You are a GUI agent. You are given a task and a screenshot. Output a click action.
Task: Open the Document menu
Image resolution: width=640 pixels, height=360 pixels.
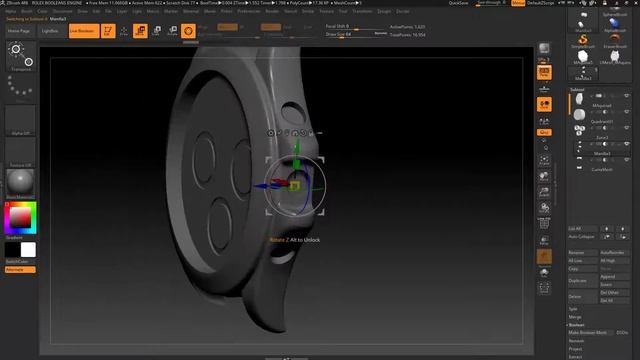[62, 11]
